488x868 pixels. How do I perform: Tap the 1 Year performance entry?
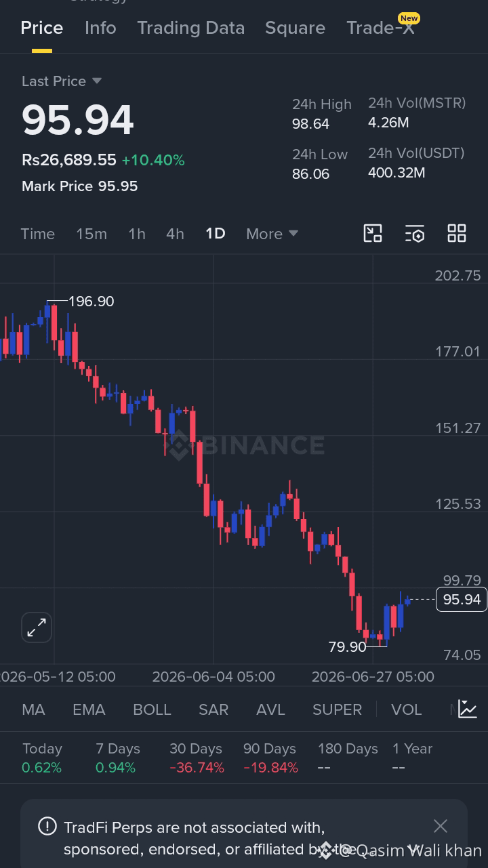point(412,758)
